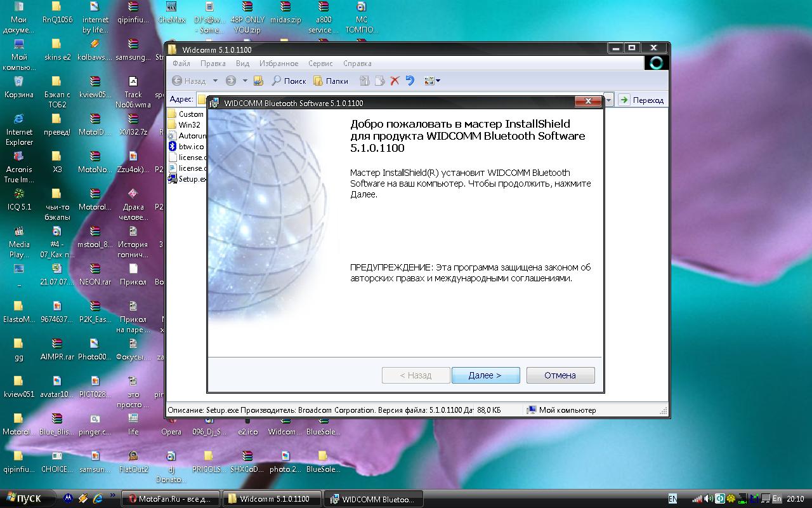
Task: Open the Views dropdown in the Explorer toolbar
Action: coord(432,81)
